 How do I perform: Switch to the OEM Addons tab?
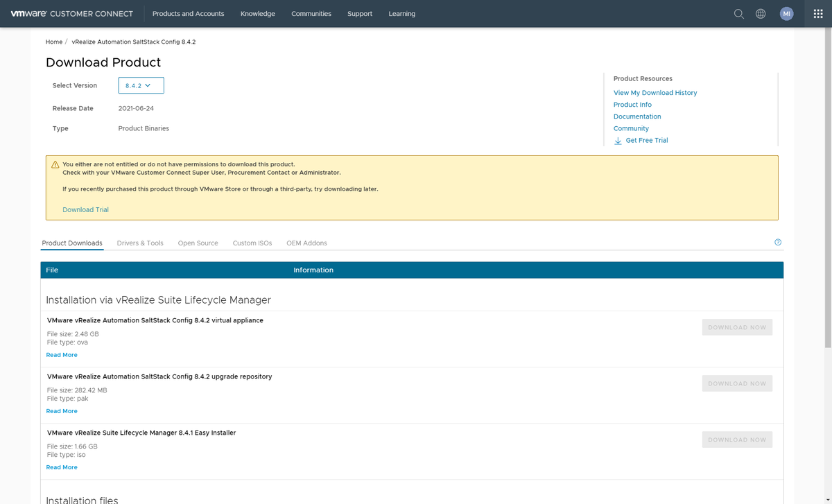pos(306,243)
